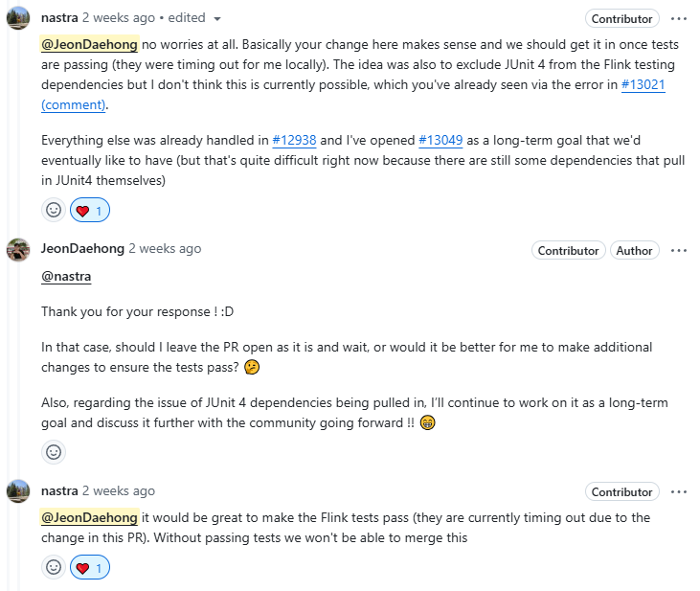
Task: Open JeonDaehong's profile avatar
Action: pos(18,250)
